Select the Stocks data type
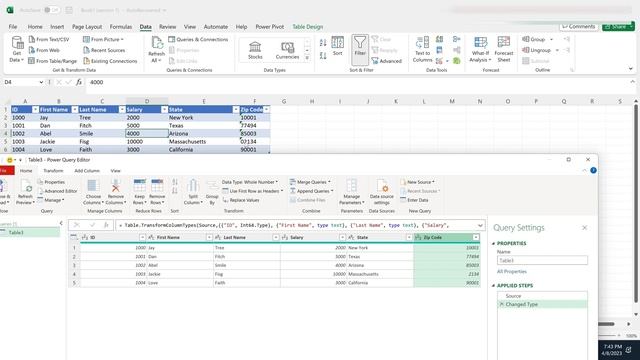Image resolution: width=640 pixels, height=360 pixels. pyautogui.click(x=255, y=50)
